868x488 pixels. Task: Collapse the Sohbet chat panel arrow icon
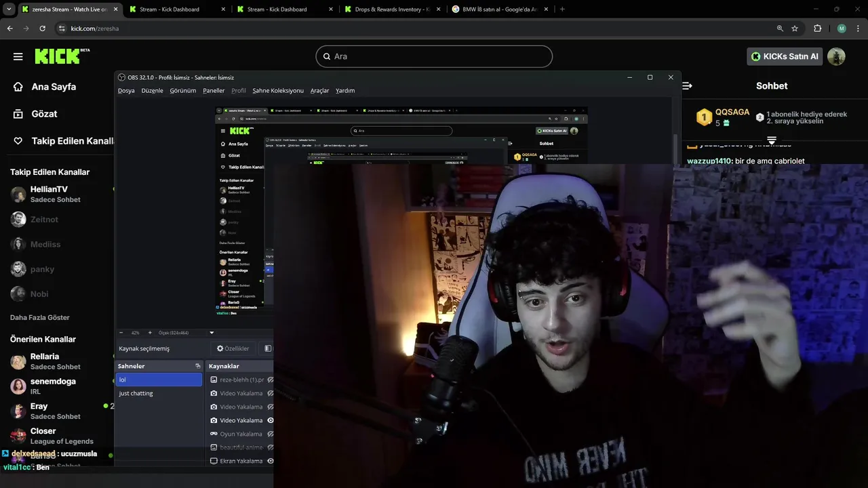687,86
